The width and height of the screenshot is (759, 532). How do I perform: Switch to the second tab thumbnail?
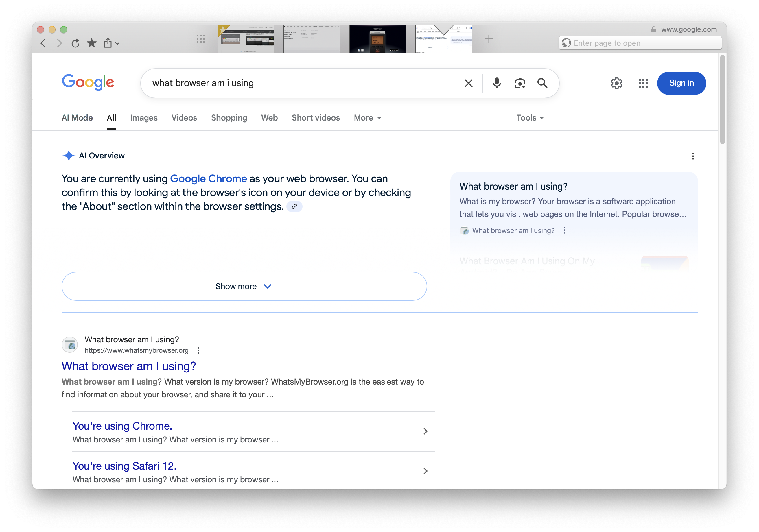click(x=312, y=39)
